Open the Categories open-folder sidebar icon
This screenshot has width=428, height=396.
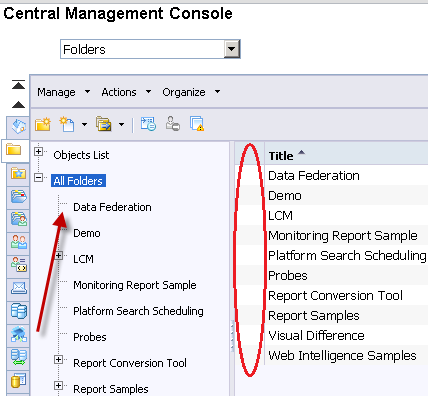click(18, 196)
